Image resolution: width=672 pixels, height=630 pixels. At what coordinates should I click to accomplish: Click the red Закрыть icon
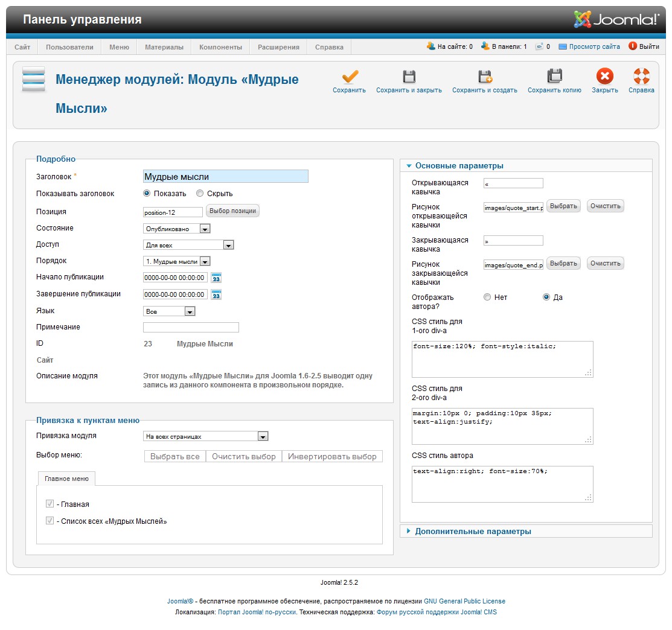pyautogui.click(x=605, y=76)
